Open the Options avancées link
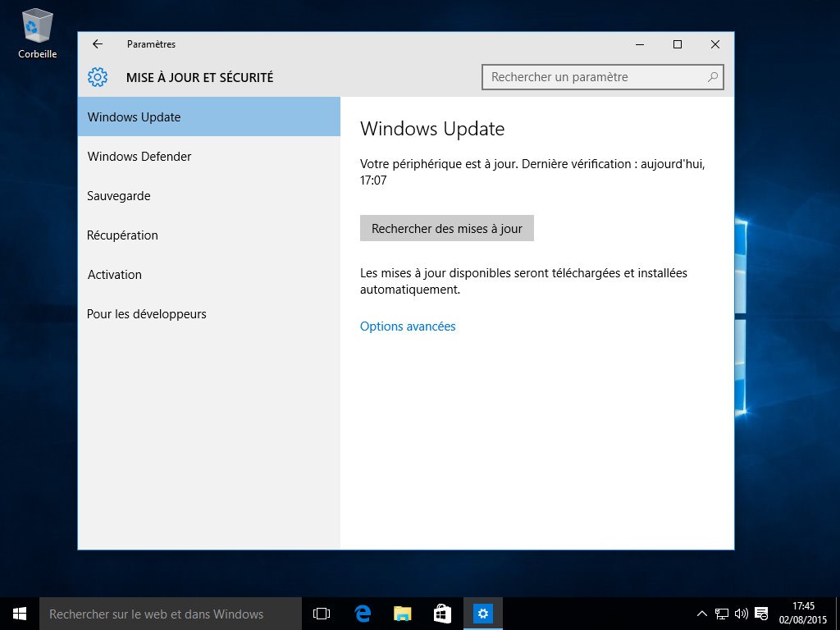 [x=408, y=326]
